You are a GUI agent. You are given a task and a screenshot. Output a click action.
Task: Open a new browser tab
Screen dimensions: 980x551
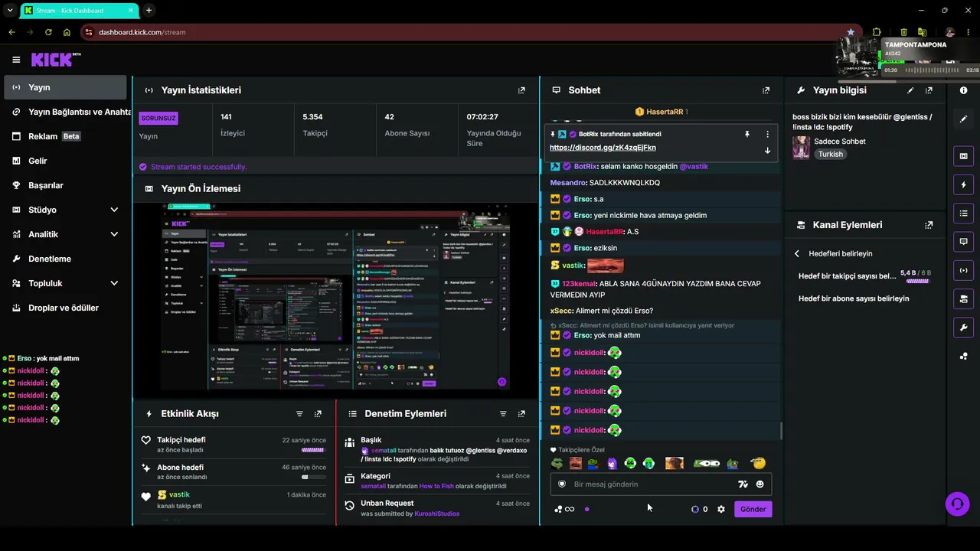149,11
